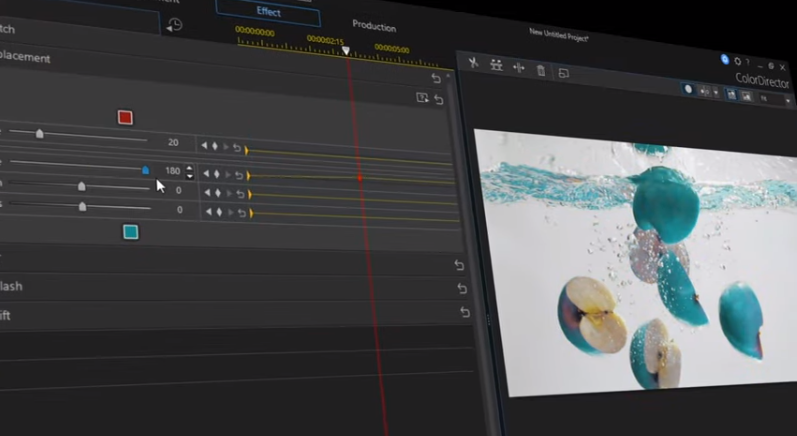Click slider handle in upper 0-value row
This screenshot has height=436, width=797.
(x=81, y=187)
